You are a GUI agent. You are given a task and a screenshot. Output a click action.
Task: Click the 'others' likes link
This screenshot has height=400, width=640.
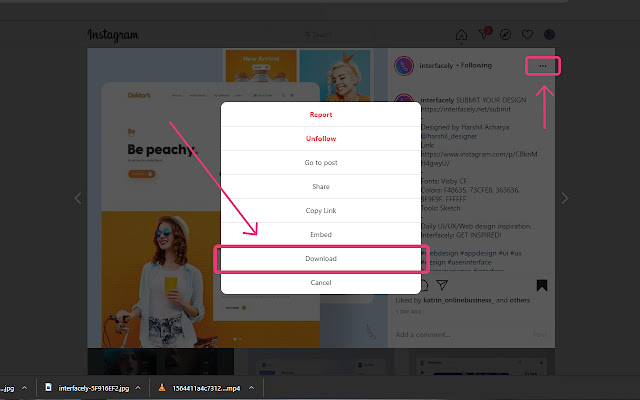click(x=520, y=300)
